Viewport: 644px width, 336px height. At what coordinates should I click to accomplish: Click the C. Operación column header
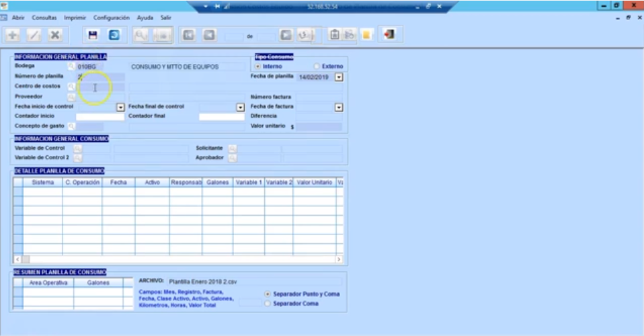82,182
